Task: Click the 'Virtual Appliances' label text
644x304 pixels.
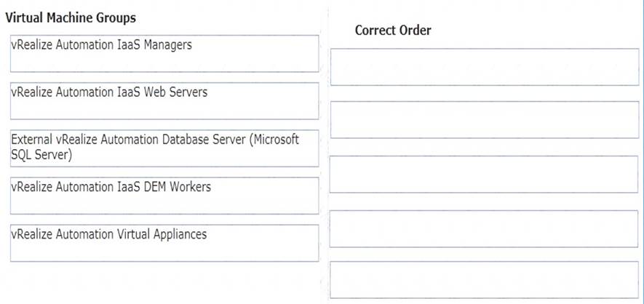Action: click(159, 234)
